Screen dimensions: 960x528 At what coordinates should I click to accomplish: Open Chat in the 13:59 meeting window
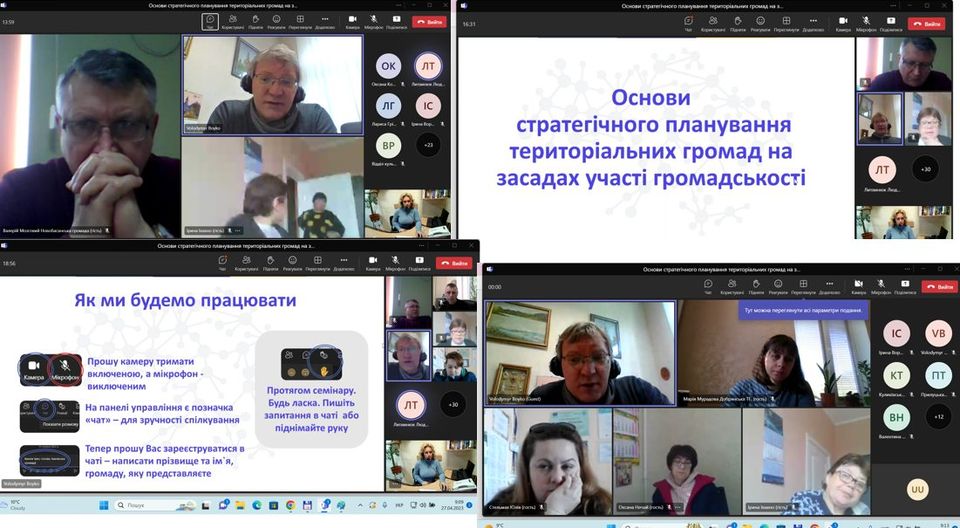coord(210,21)
